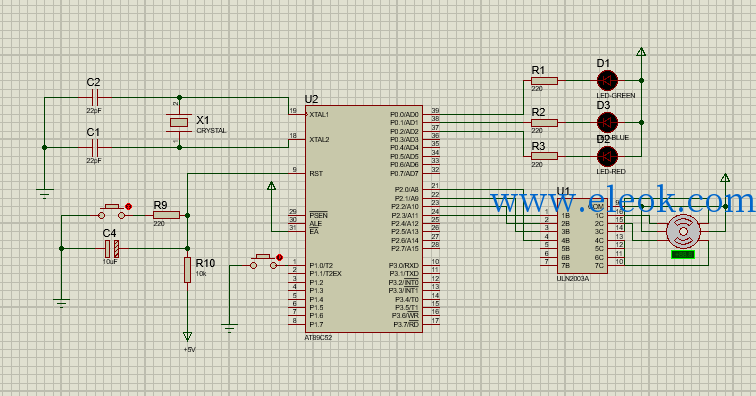Click the power terminal right of the motor
The image size is (756, 396).
coord(725,178)
